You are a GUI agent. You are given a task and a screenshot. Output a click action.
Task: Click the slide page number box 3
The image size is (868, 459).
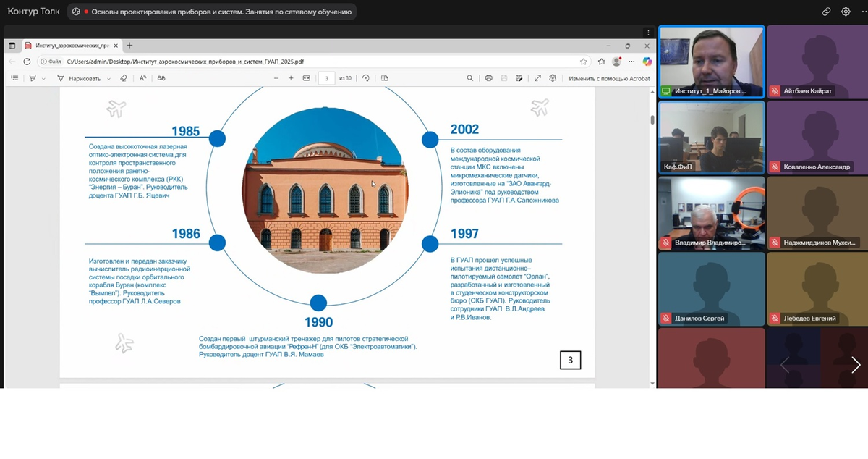coord(570,359)
